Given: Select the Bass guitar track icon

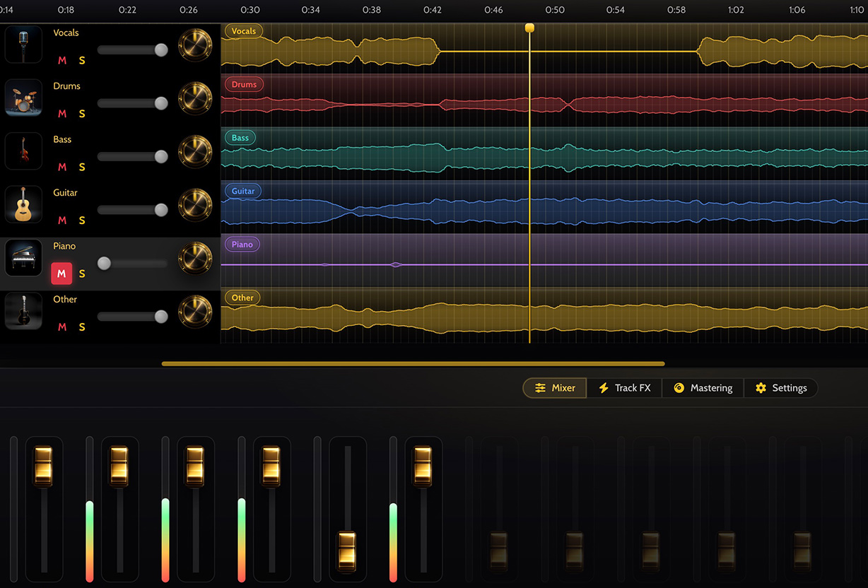Looking at the screenshot, I should pos(23,151).
